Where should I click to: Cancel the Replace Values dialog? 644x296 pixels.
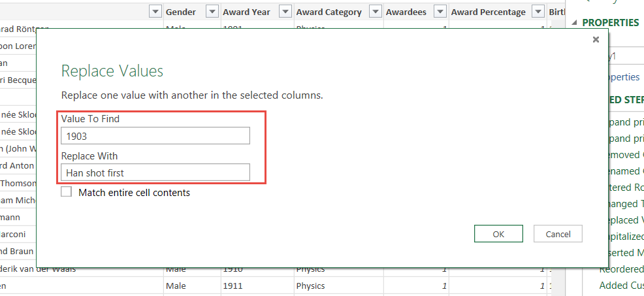(557, 234)
